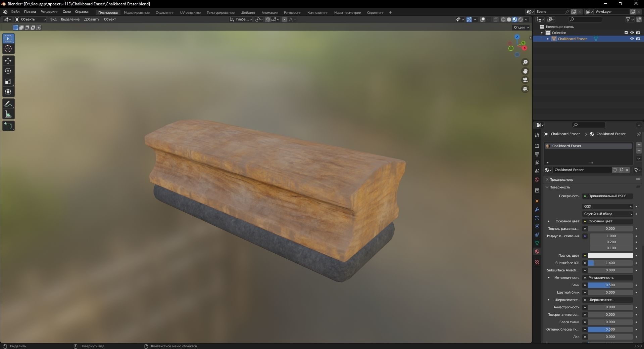
Task: Select the Measure ruler tool
Action: [x=8, y=115]
